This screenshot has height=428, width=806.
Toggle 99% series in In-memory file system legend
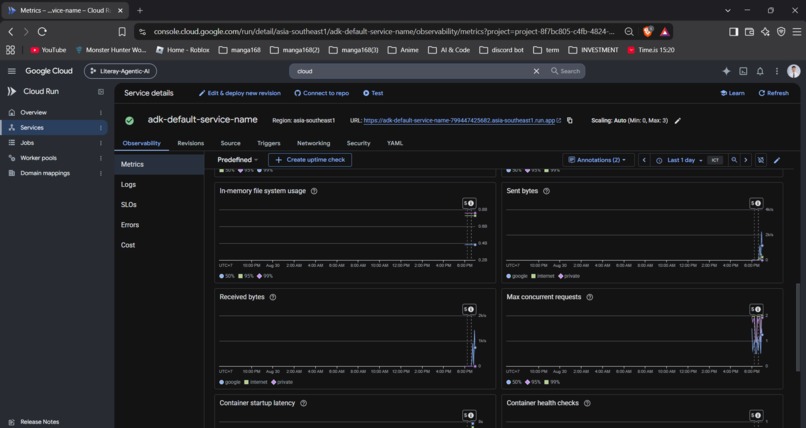pos(265,276)
